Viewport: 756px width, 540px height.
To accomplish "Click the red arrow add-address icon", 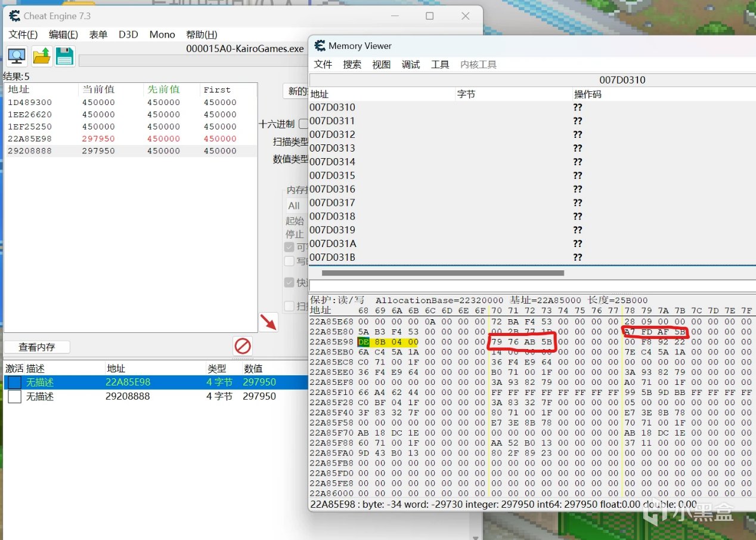I will (268, 322).
